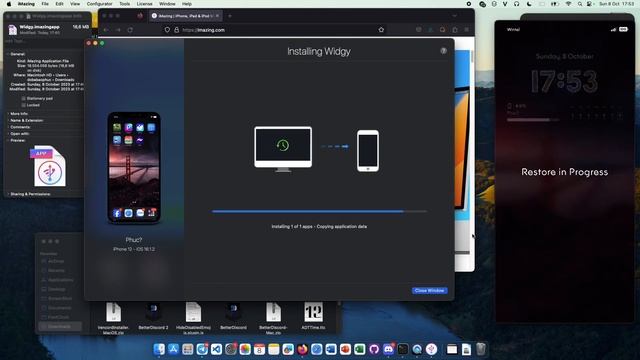Open the Edit menu
The image size is (640, 360).
(x=59, y=4)
